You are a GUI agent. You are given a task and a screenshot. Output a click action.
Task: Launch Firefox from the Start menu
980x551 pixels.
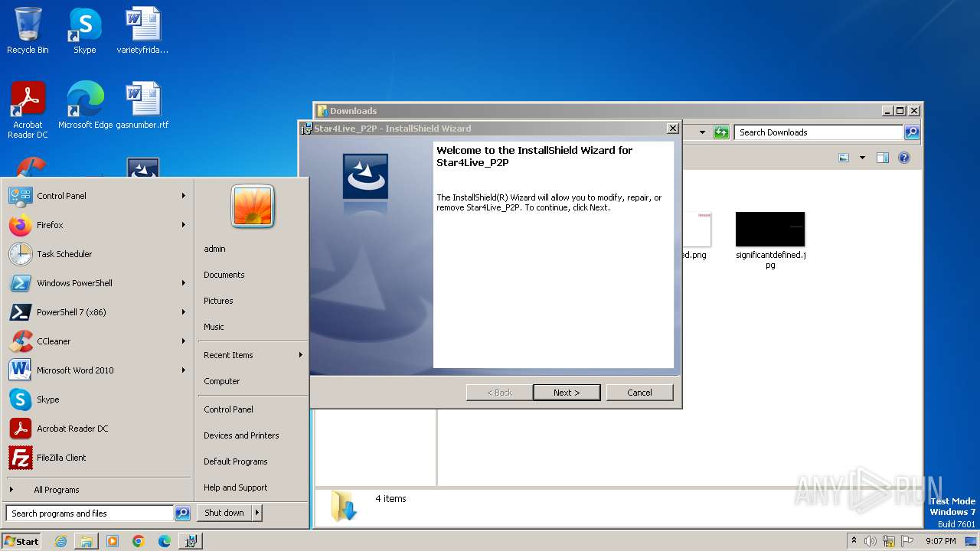coord(96,225)
